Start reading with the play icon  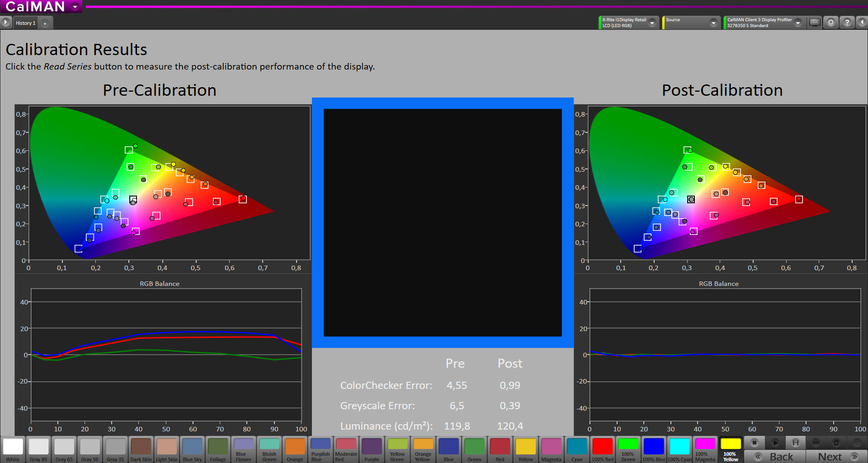click(x=775, y=443)
